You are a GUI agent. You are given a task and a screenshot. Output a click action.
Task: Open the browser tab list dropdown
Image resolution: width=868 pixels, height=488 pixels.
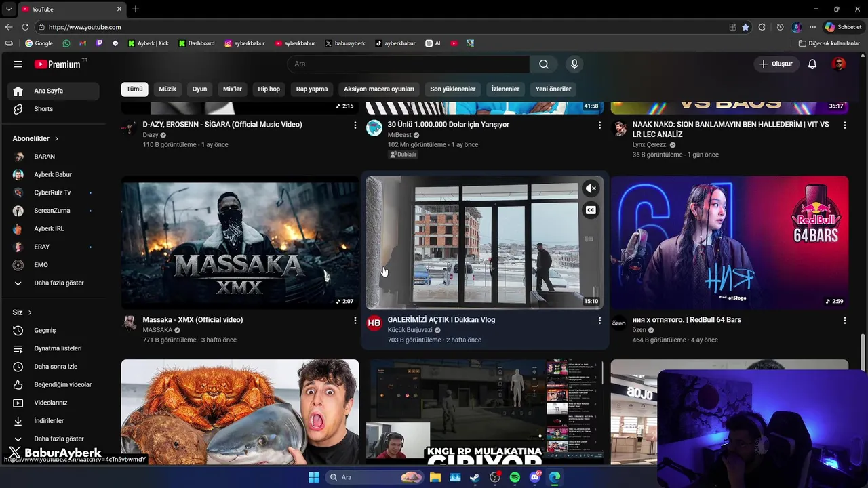8,9
